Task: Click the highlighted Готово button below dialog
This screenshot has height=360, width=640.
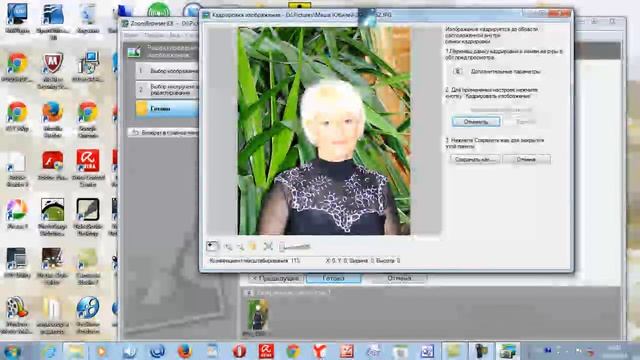Action: click(333, 278)
